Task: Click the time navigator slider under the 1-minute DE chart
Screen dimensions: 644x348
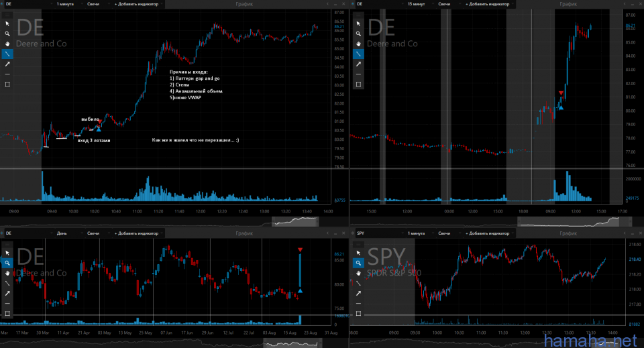Action: pyautogui.click(x=295, y=221)
